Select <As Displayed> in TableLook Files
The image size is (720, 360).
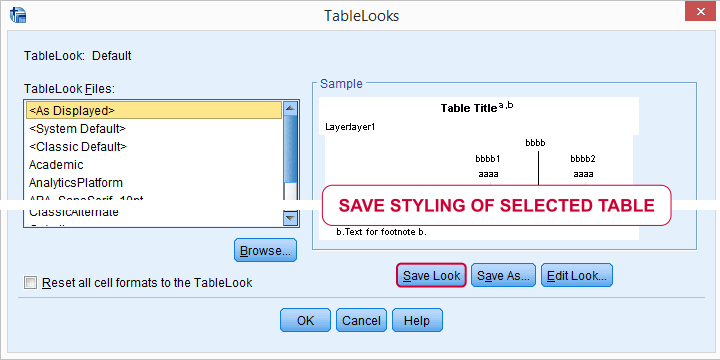point(154,110)
